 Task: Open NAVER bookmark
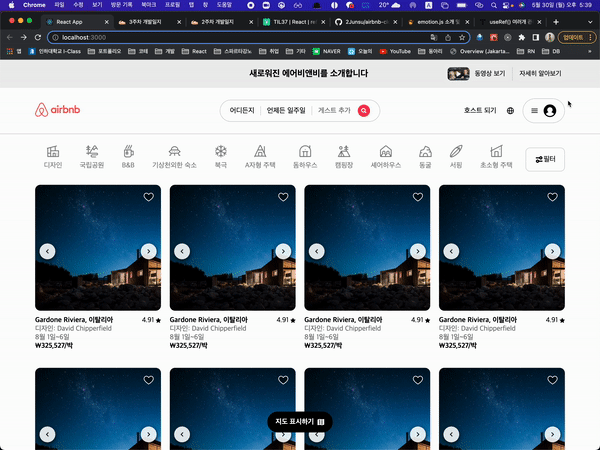(x=326, y=51)
